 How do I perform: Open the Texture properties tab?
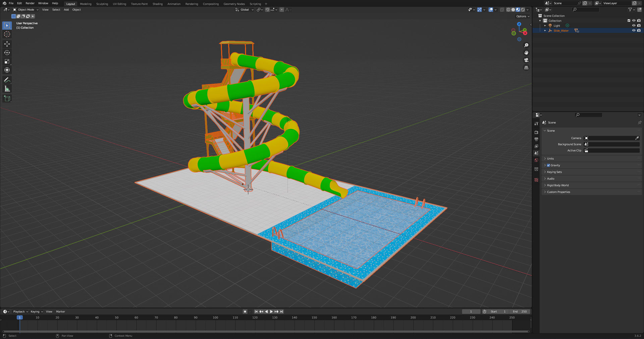536,180
